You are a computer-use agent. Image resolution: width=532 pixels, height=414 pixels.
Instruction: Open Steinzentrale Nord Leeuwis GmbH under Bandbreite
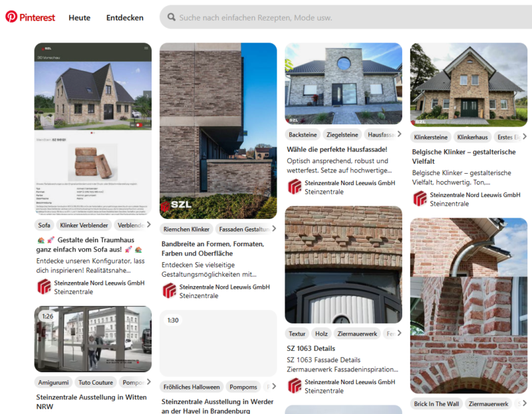click(225, 287)
